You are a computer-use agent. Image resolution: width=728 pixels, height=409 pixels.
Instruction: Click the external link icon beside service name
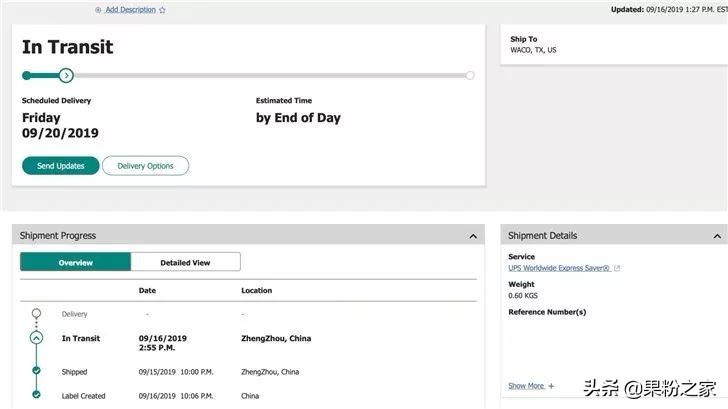coord(617,268)
